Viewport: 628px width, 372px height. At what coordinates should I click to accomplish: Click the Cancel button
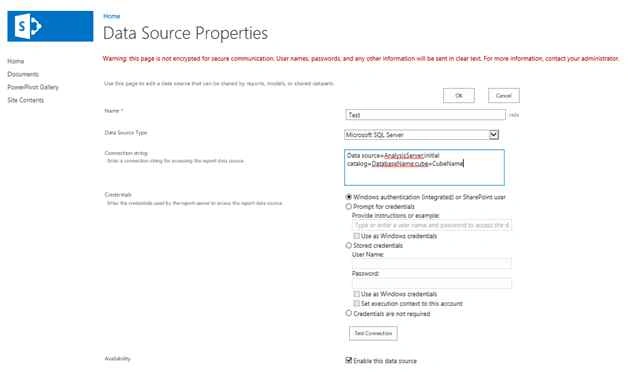point(503,96)
